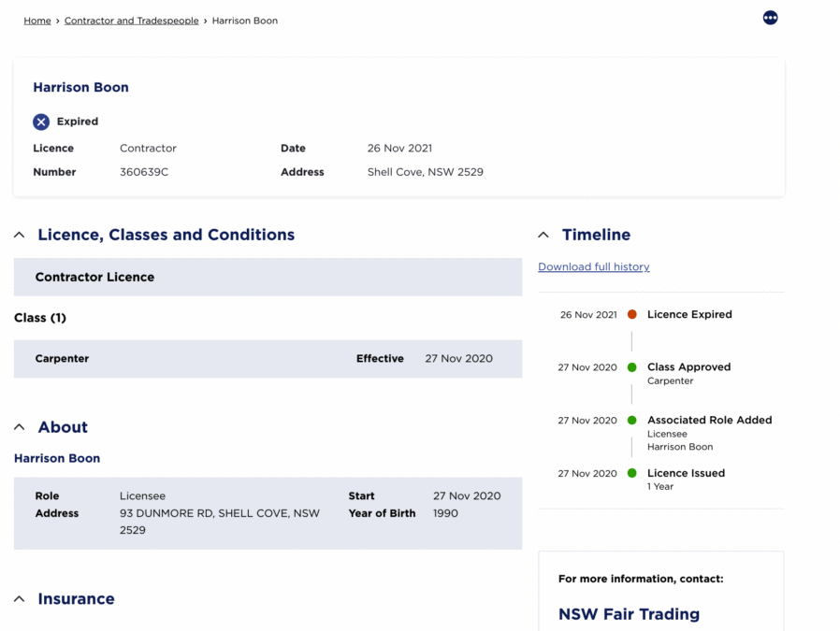The width and height of the screenshot is (840, 631).
Task: Select the Associated Role Added timeline dot
Action: point(632,420)
